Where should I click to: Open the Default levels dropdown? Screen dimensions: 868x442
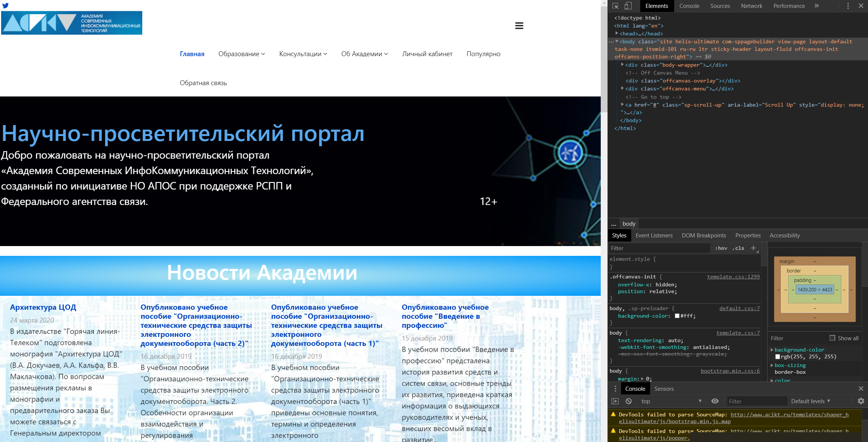click(x=811, y=401)
